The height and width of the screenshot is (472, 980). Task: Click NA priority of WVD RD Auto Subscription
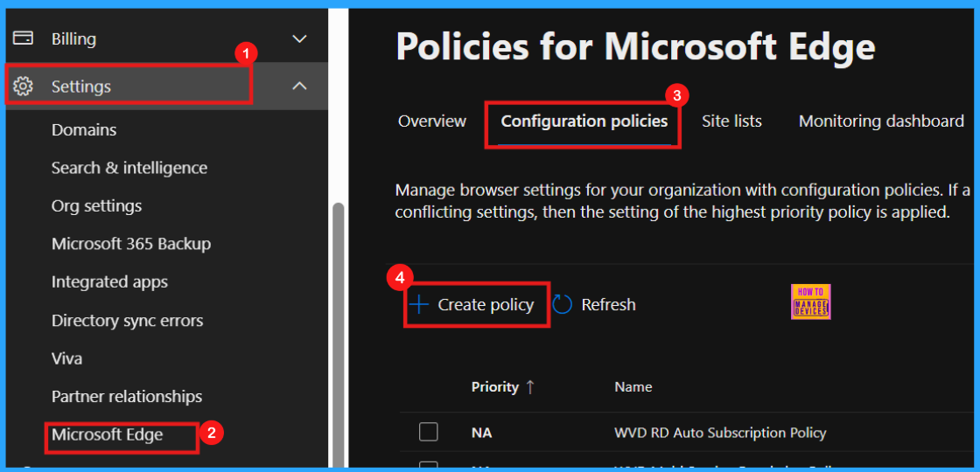pyautogui.click(x=481, y=433)
